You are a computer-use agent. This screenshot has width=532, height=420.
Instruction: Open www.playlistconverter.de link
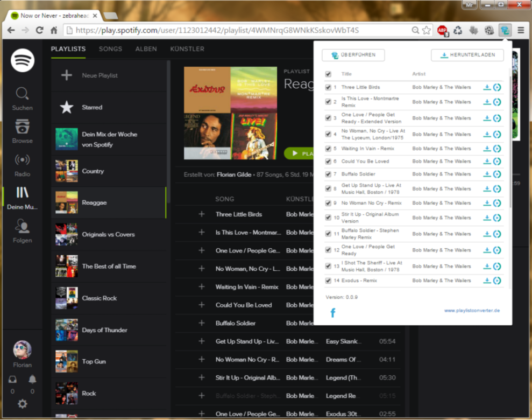472,310
